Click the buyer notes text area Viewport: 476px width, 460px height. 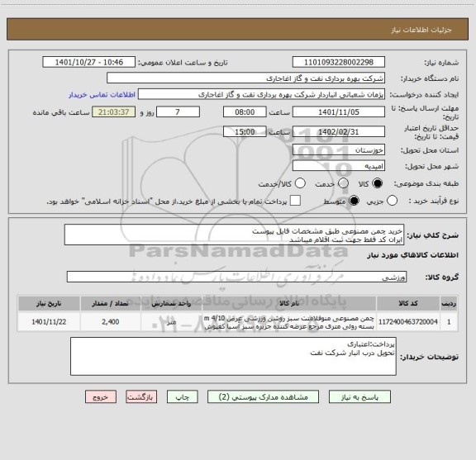click(x=233, y=356)
